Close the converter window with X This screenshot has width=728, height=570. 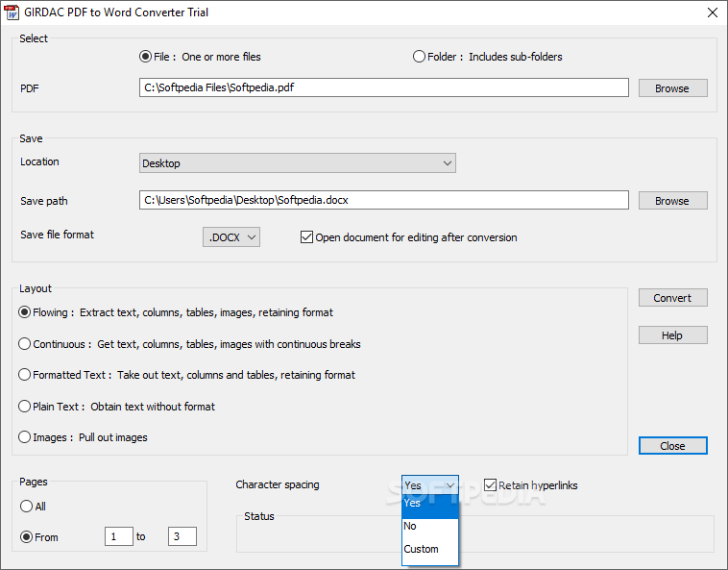pos(713,12)
